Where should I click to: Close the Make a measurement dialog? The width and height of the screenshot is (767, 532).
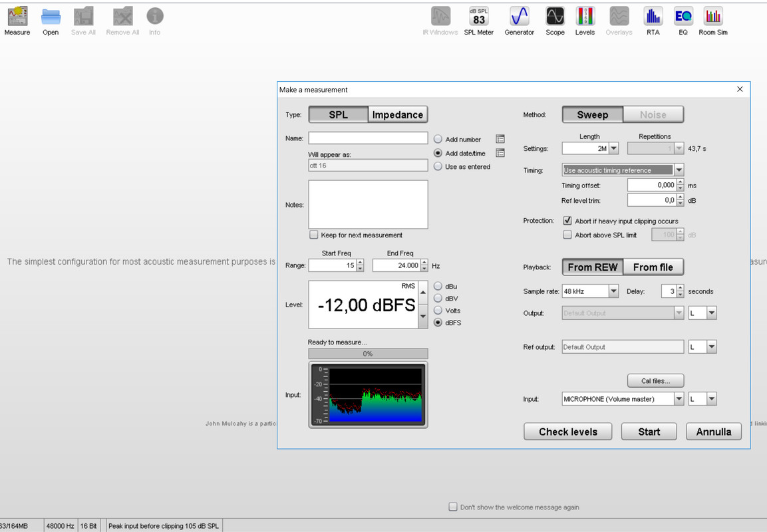click(x=740, y=89)
